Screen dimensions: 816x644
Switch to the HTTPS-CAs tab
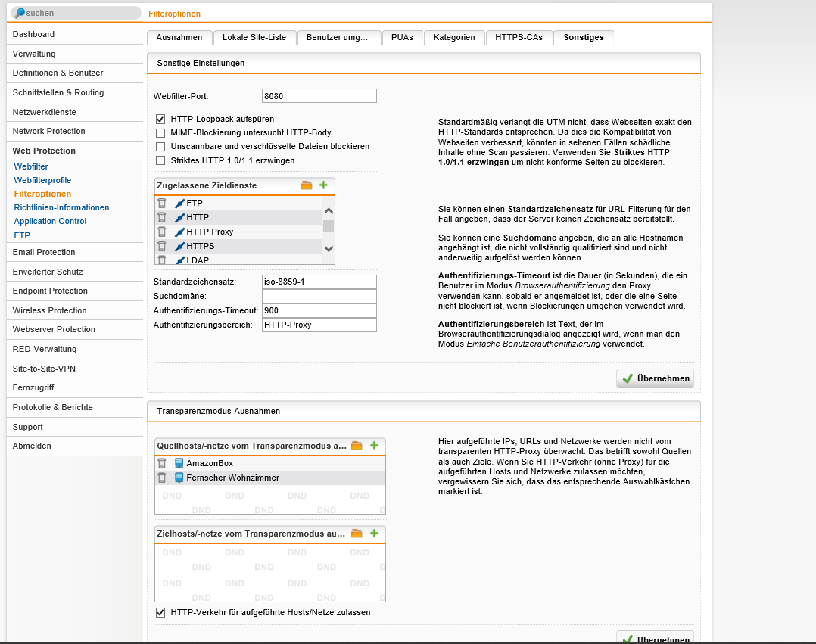click(519, 37)
